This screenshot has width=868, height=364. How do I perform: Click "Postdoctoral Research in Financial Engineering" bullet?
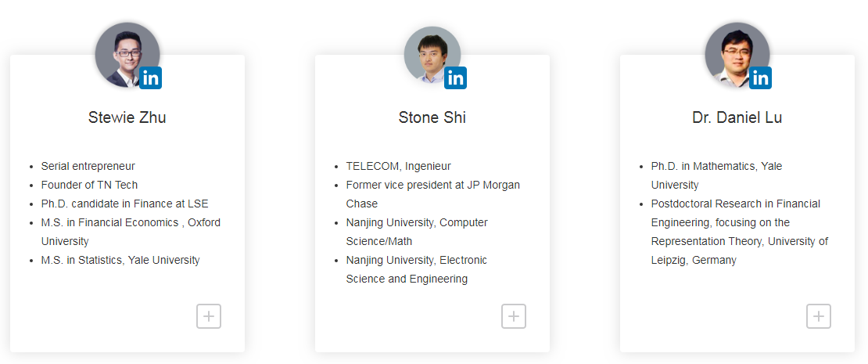735,204
